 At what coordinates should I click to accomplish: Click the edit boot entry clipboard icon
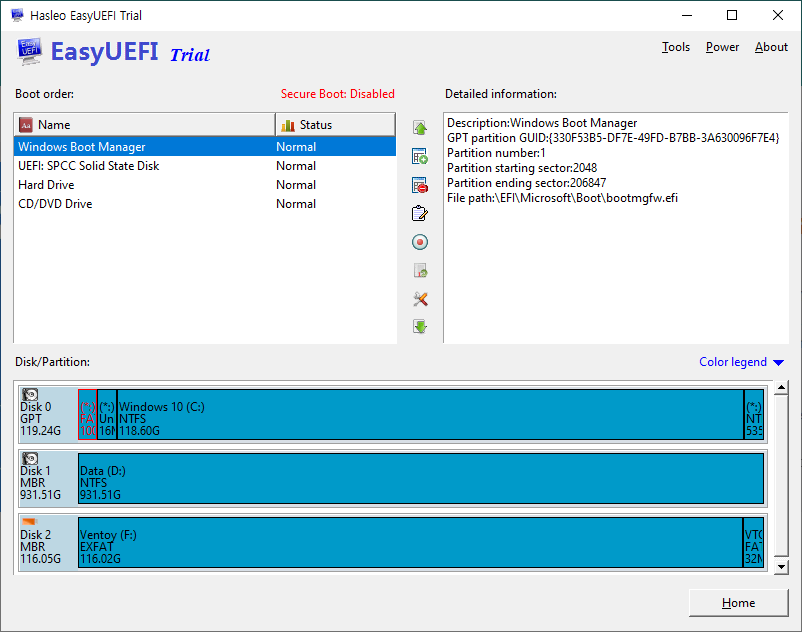tap(420, 214)
